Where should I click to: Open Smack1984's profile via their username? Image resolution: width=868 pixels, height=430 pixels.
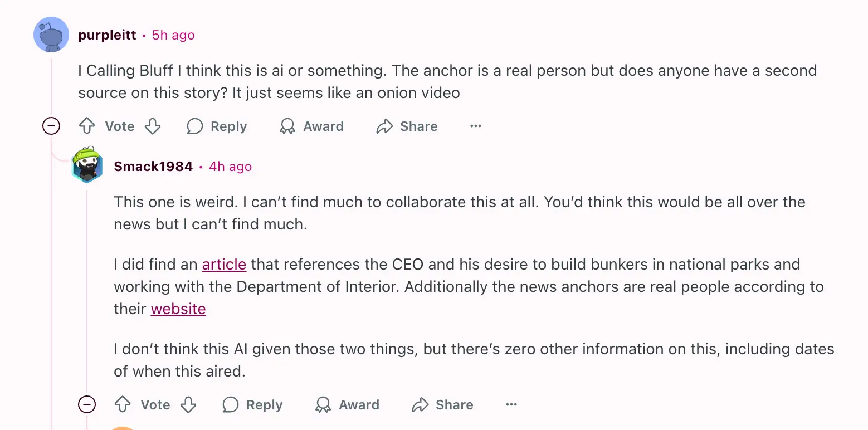click(153, 166)
